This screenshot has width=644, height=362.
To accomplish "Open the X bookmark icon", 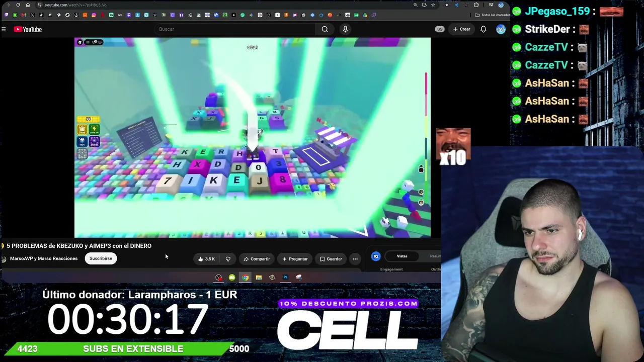I will (x=33, y=15).
